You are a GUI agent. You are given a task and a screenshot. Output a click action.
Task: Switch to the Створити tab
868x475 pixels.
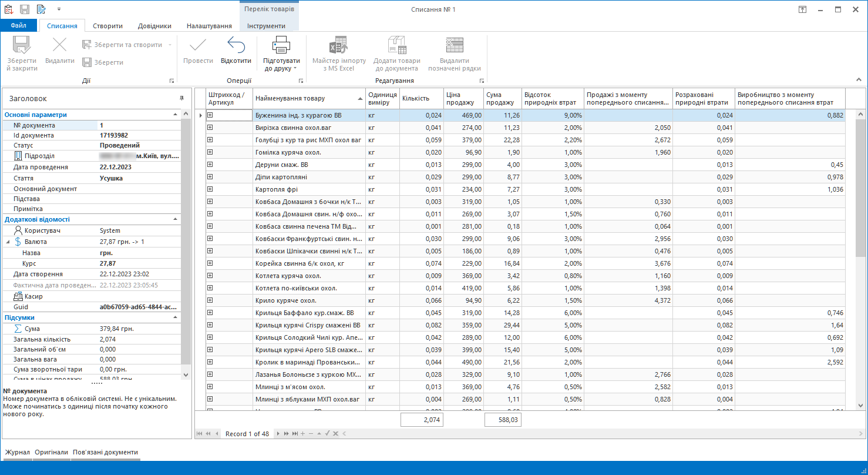click(108, 26)
